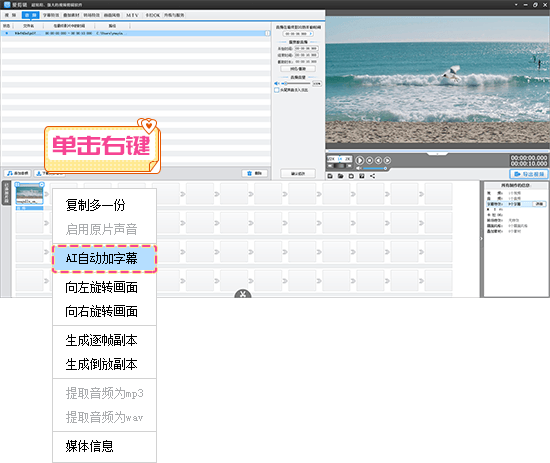Select the surfing video clip thumbnail
This screenshot has width=550, height=463.
[x=29, y=194]
